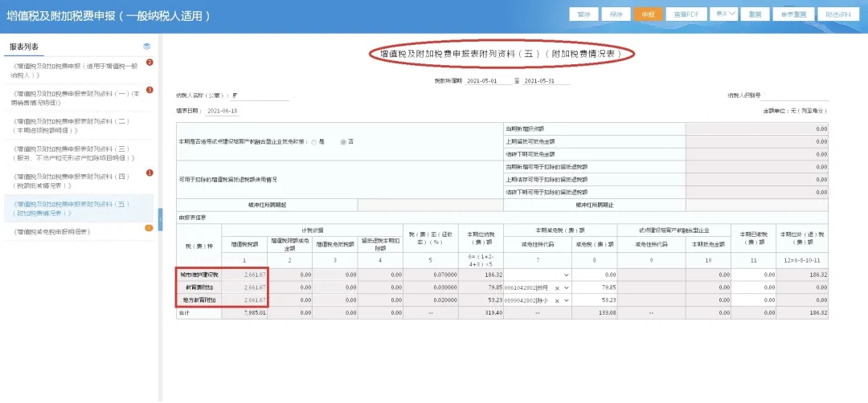
Task: Expand the 更多 dropdown in header
Action: click(x=723, y=14)
